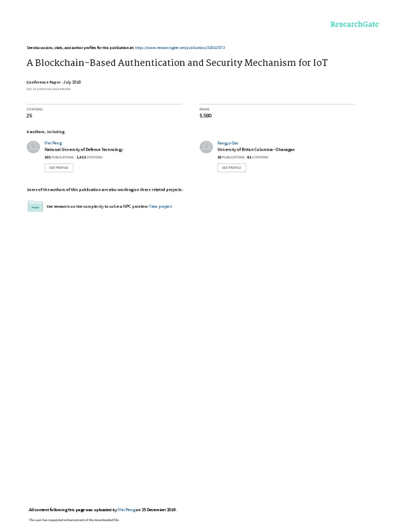Click the ResearchGate logo

[354, 24]
